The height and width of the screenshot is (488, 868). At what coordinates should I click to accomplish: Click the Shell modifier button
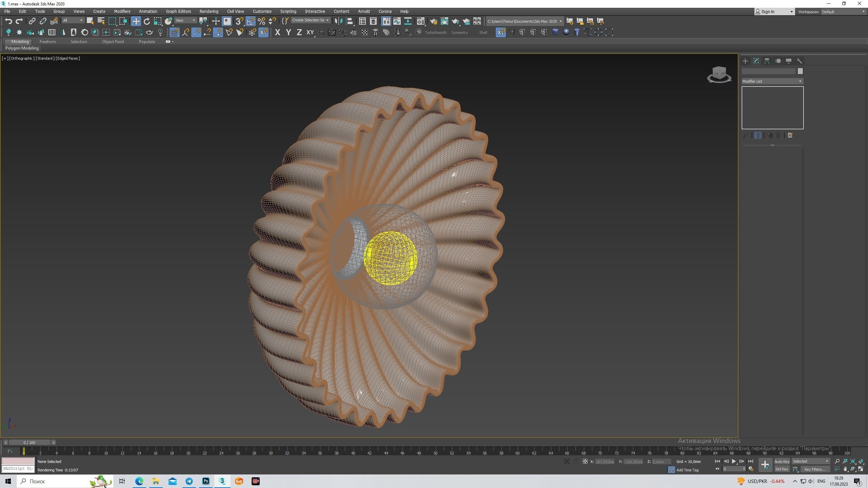click(x=483, y=33)
